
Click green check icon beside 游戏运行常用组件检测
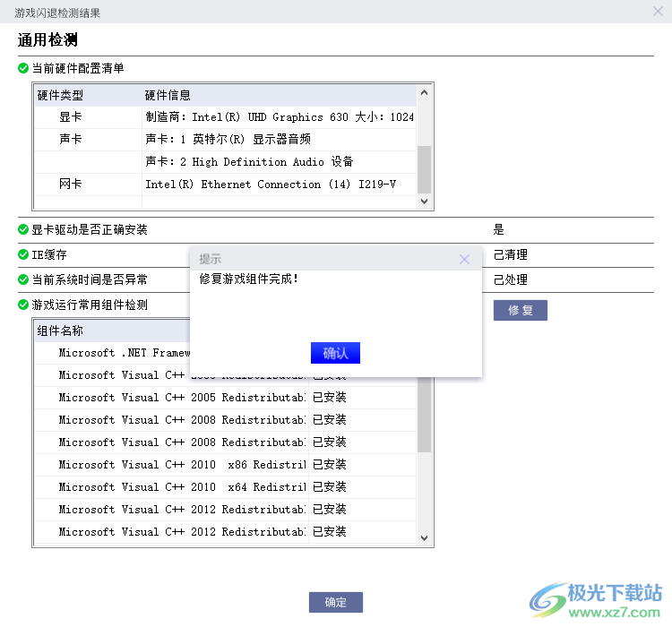point(23,305)
